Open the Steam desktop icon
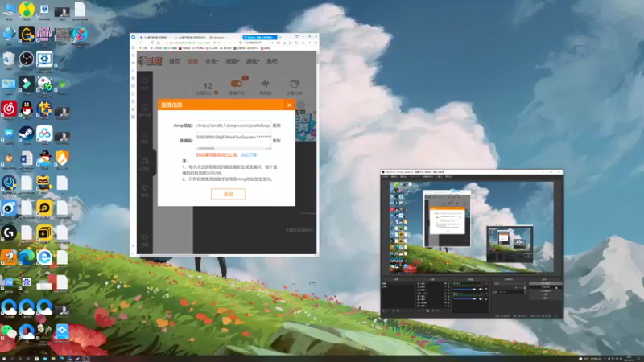Screen dimensions: 644x362 (x=27, y=134)
